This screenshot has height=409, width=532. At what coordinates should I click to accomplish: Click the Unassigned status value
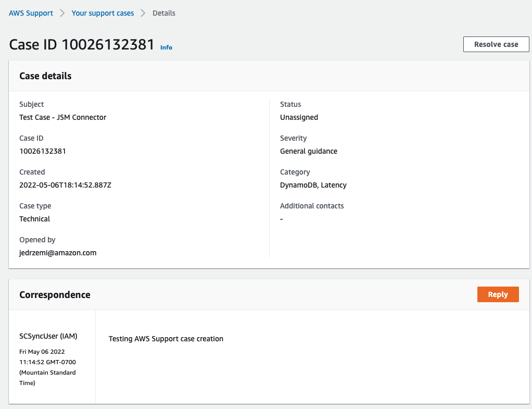click(299, 117)
